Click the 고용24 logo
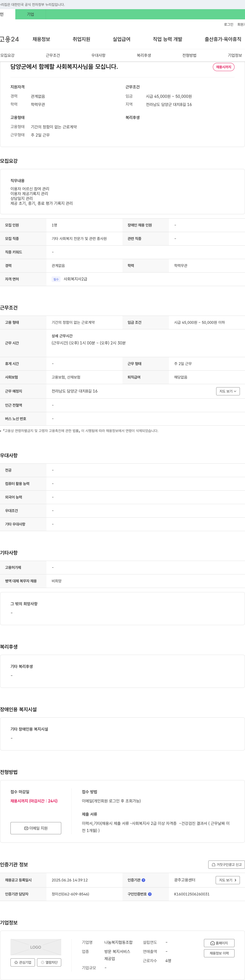 [9, 39]
